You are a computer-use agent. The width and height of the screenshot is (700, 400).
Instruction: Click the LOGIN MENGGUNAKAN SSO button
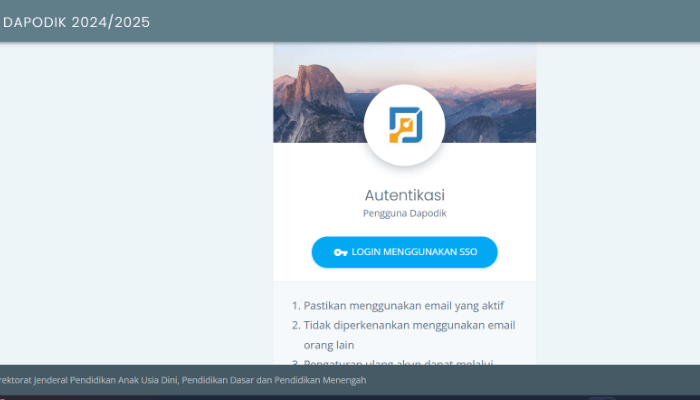[x=404, y=252]
